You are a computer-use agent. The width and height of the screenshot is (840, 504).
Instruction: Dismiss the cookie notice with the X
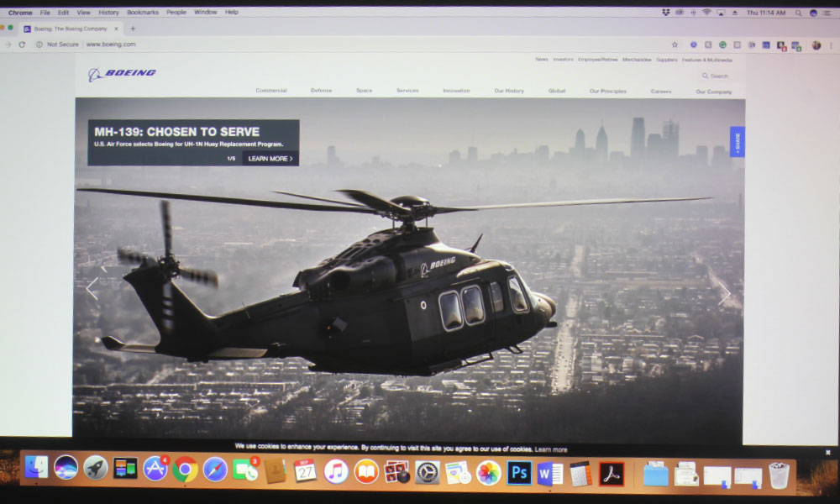[827, 452]
